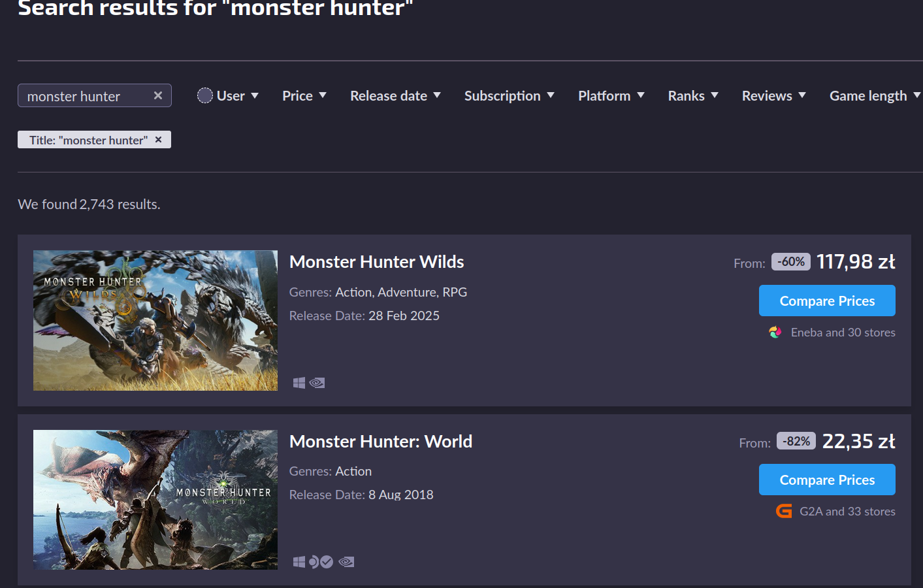The width and height of the screenshot is (923, 588).
Task: Click "Eneba and 30 stores" link
Action: point(843,333)
